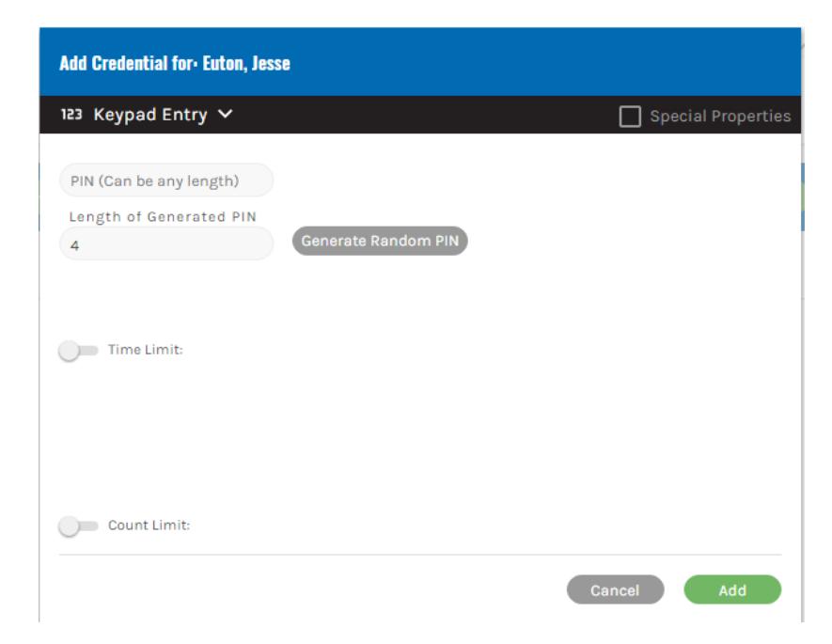
Task: Click the Time Limit toggle knob
Action: tap(69, 351)
